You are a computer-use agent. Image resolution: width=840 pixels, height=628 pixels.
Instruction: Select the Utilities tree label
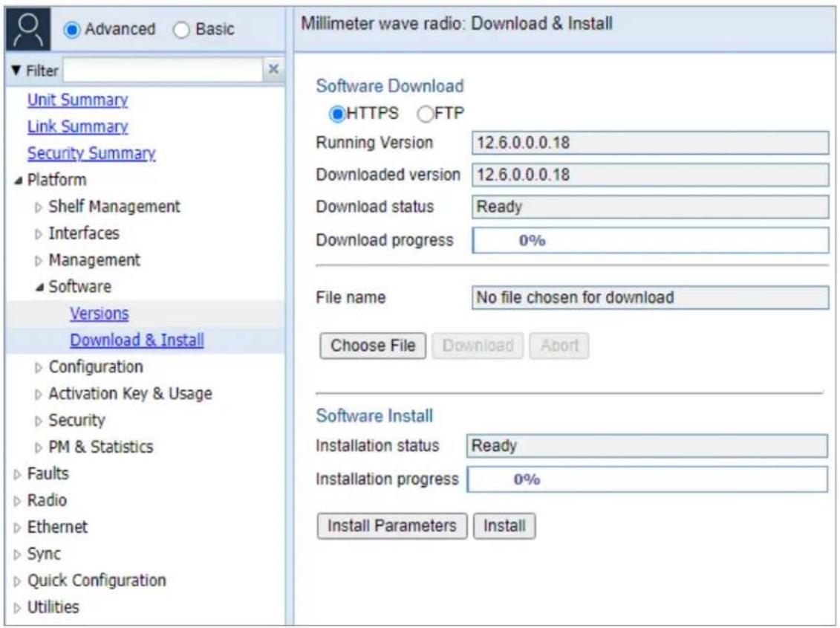(x=53, y=607)
